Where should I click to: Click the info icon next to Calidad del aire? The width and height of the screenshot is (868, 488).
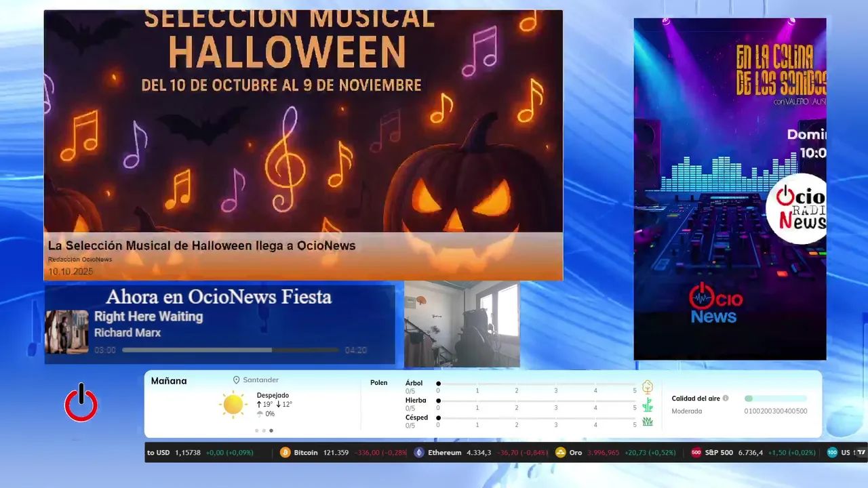pos(726,399)
